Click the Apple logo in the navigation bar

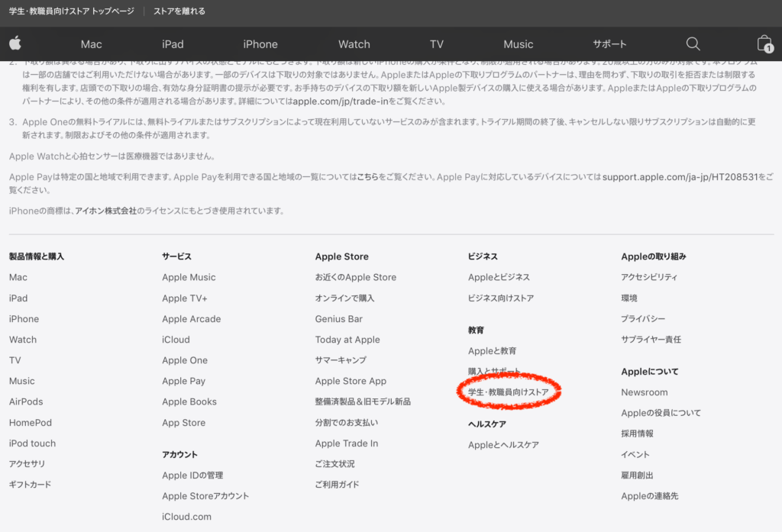(15, 44)
